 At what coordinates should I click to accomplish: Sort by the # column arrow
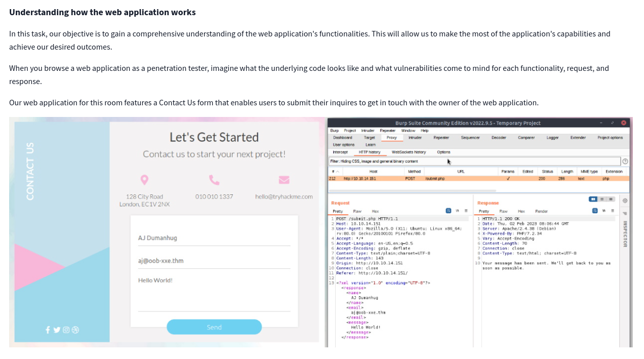[338, 172]
